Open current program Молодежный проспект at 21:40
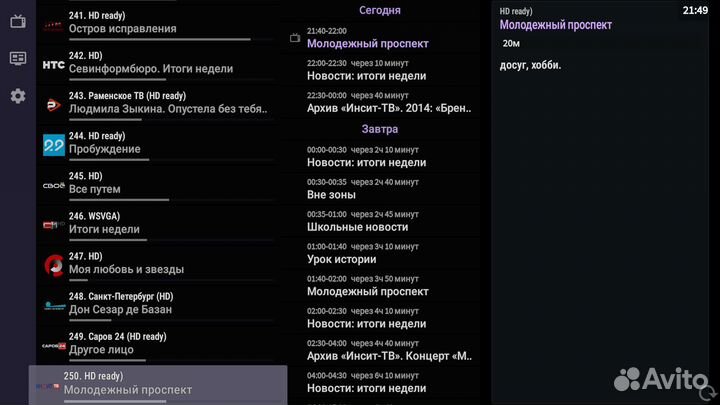Image resolution: width=720 pixels, height=405 pixels. tap(381, 38)
